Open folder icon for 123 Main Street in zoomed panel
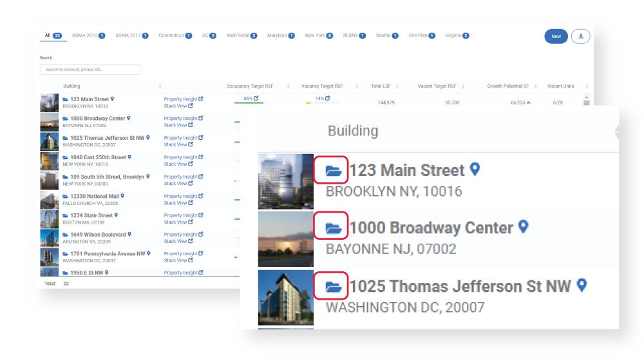Image resolution: width=644 pixels, height=359 pixels. [x=333, y=170]
